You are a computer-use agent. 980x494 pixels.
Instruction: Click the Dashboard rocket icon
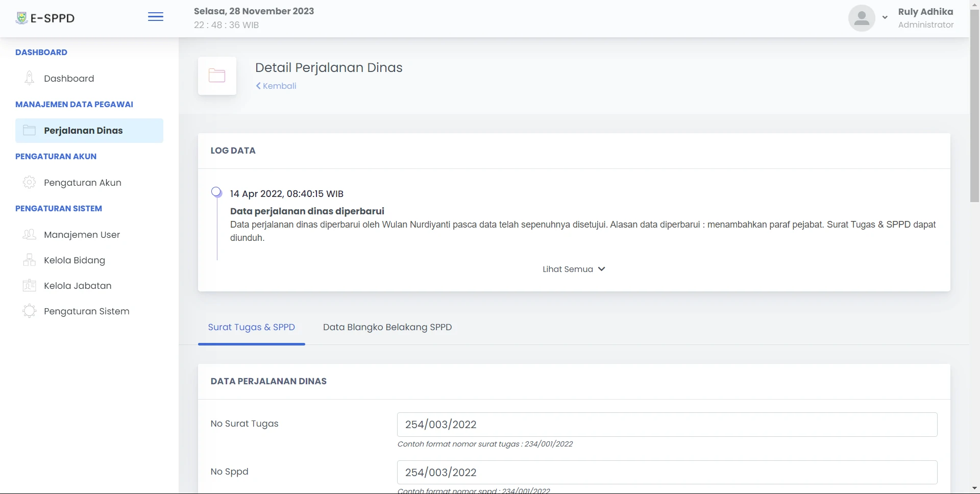30,78
